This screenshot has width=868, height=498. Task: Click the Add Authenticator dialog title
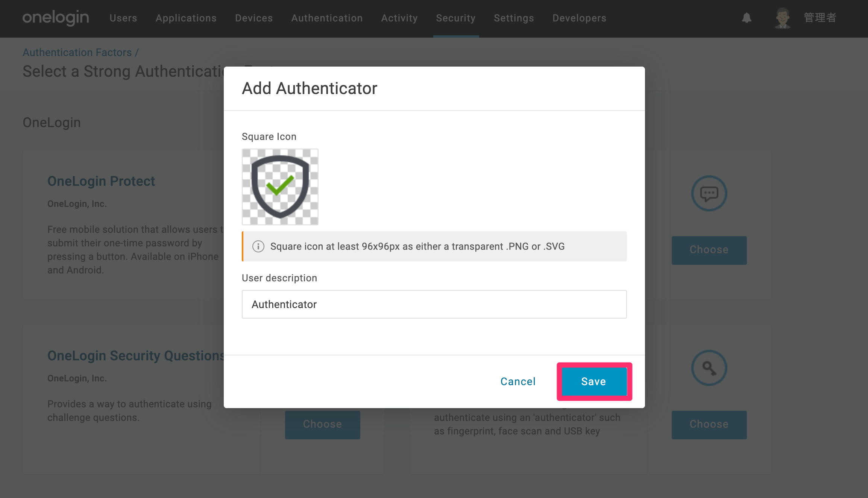pyautogui.click(x=310, y=88)
